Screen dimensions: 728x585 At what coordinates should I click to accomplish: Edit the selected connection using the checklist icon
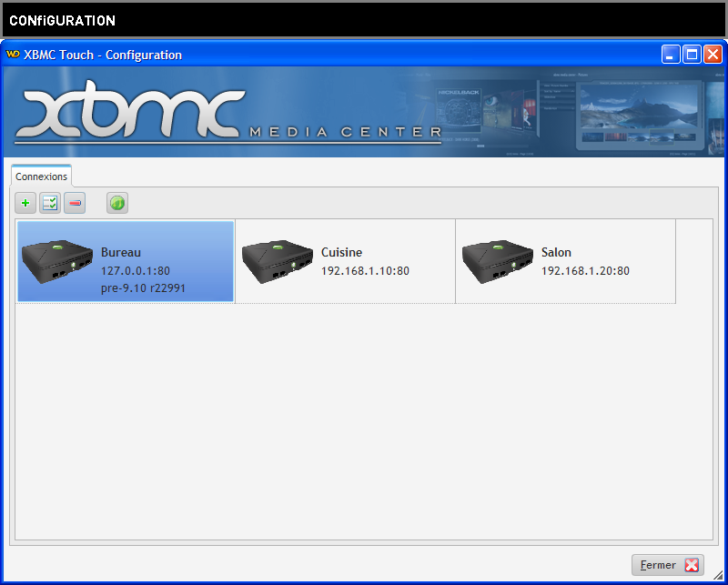[x=50, y=204]
